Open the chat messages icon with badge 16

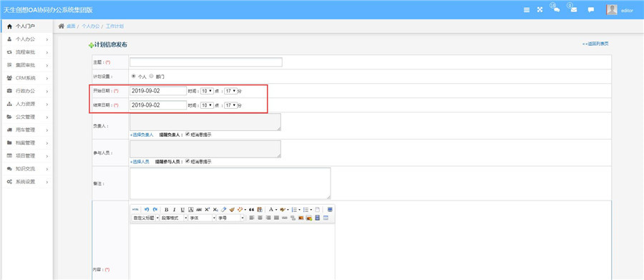click(x=556, y=9)
